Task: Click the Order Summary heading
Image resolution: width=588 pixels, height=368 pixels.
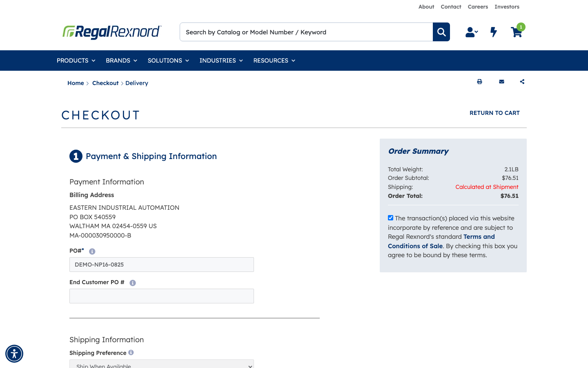Action: click(x=418, y=151)
